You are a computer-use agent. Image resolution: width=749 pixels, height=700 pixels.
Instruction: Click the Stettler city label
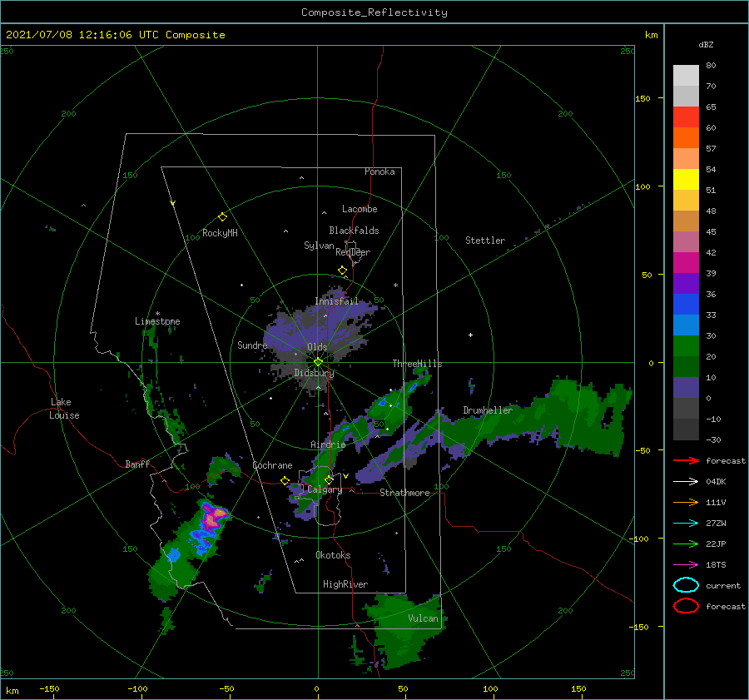[485, 241]
